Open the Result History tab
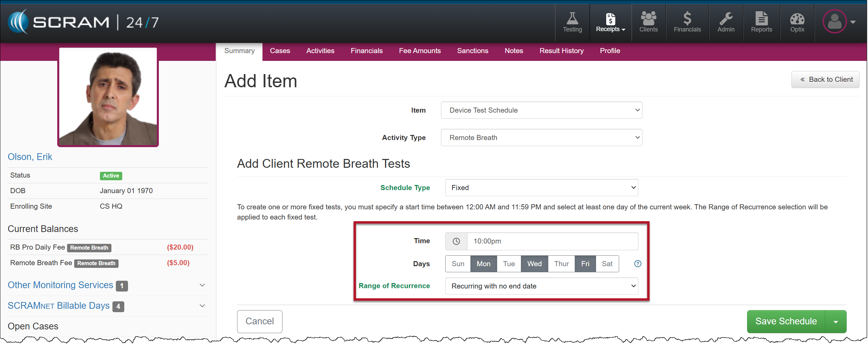This screenshot has width=868, height=347. (x=561, y=51)
